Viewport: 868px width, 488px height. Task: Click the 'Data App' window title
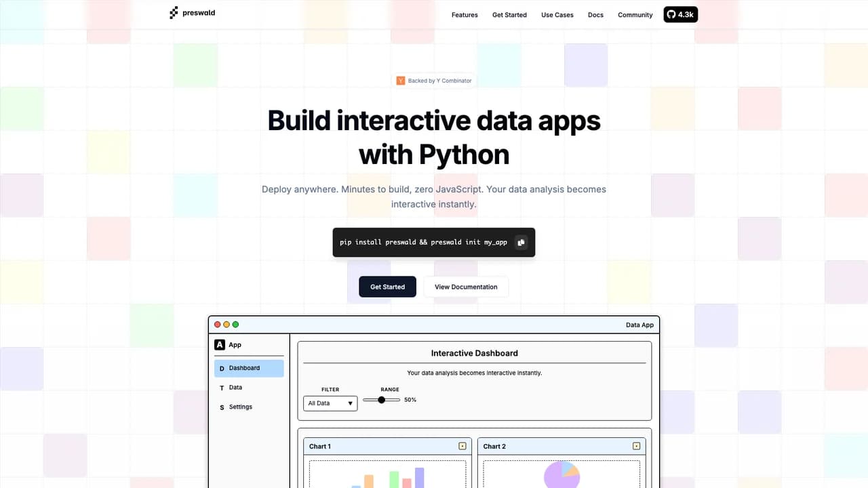point(639,325)
